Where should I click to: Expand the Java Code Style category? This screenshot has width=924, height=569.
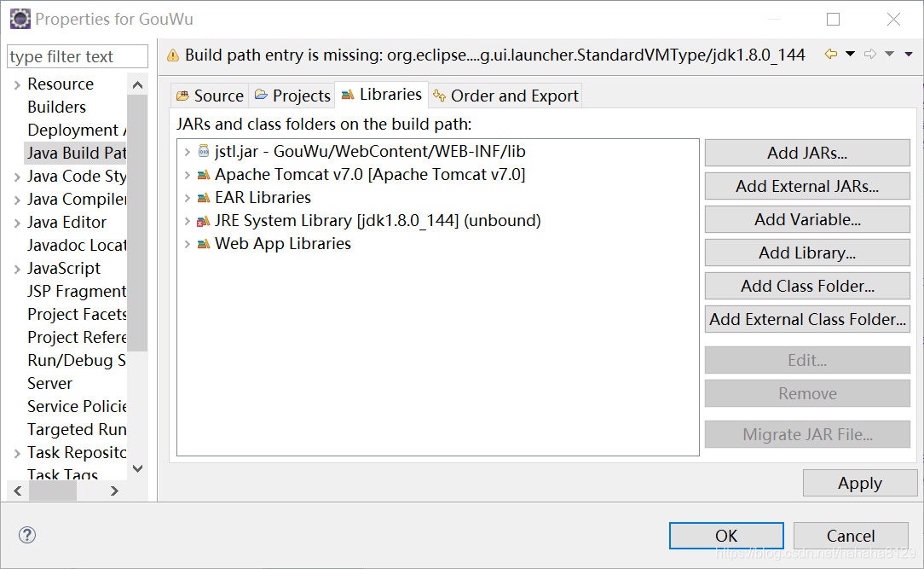pyautogui.click(x=17, y=177)
